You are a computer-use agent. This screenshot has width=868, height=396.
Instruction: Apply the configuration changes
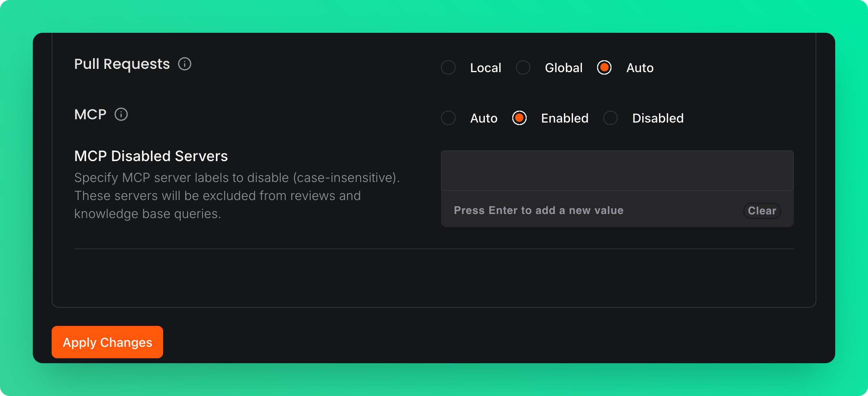tap(107, 342)
